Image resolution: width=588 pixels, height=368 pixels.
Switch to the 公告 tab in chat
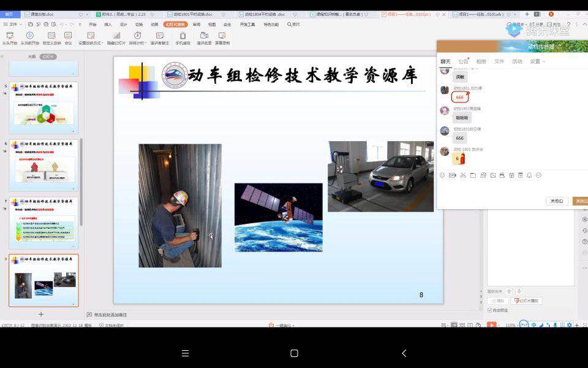point(463,61)
